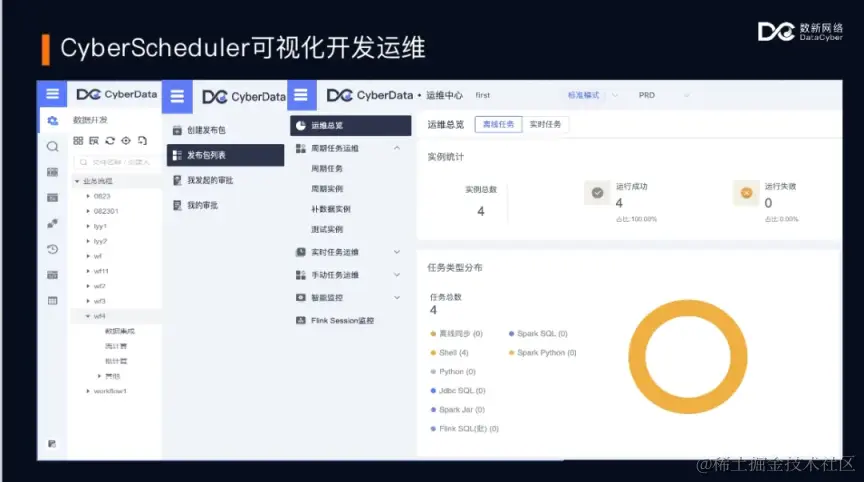Viewport: 864px width, 482px height.
Task: Click the copy-file toolbar icon after locate
Action: (142, 141)
